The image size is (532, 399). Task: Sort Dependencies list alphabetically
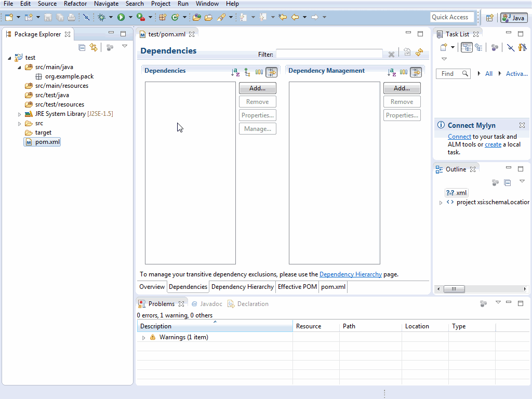(x=235, y=72)
